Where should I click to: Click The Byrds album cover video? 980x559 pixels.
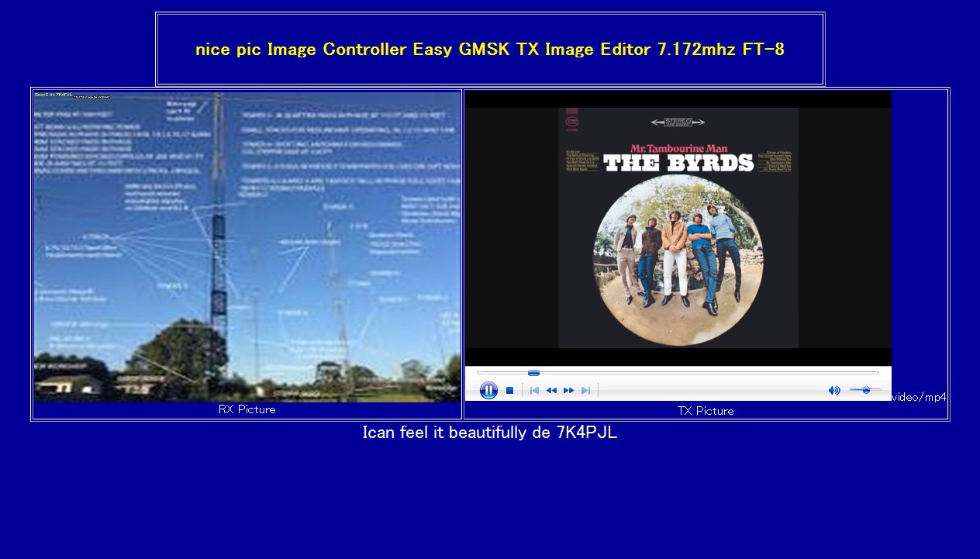click(678, 228)
